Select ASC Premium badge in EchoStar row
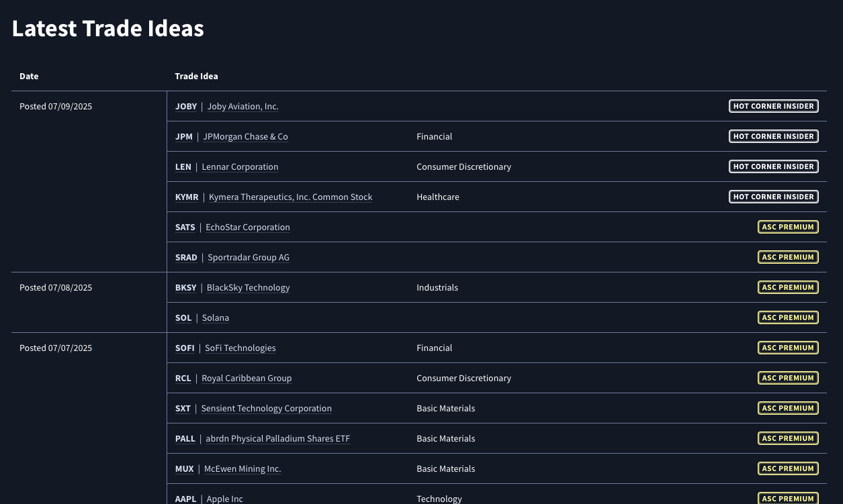 tap(788, 227)
